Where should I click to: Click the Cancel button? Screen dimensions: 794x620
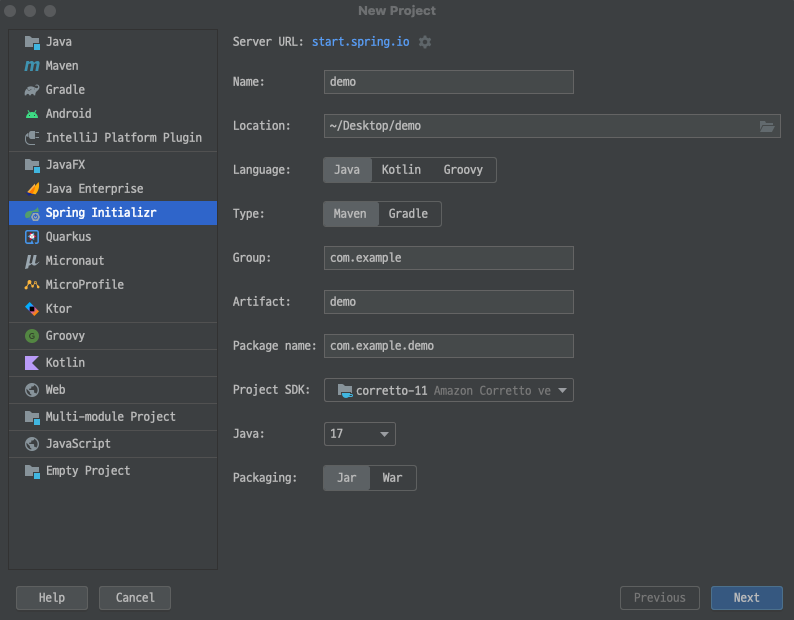coord(135,598)
